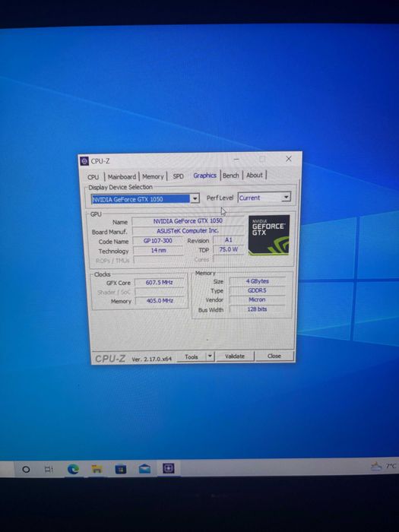
Task: Switch to the Mainboard tab
Action: coord(122,177)
